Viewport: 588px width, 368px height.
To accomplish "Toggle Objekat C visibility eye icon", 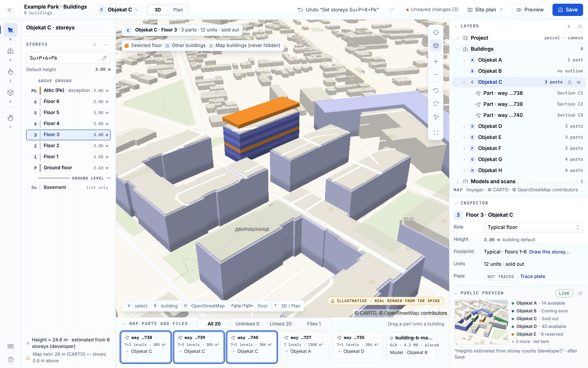I will (579, 82).
